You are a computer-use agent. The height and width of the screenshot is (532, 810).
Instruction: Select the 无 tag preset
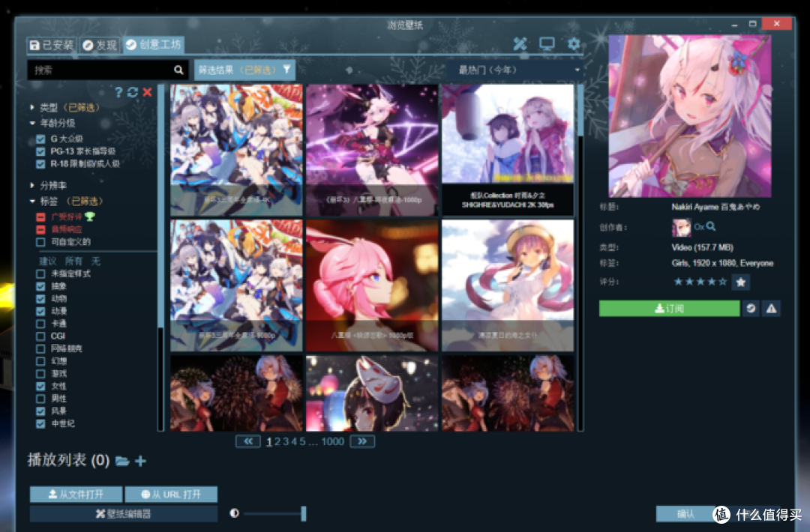[95, 261]
